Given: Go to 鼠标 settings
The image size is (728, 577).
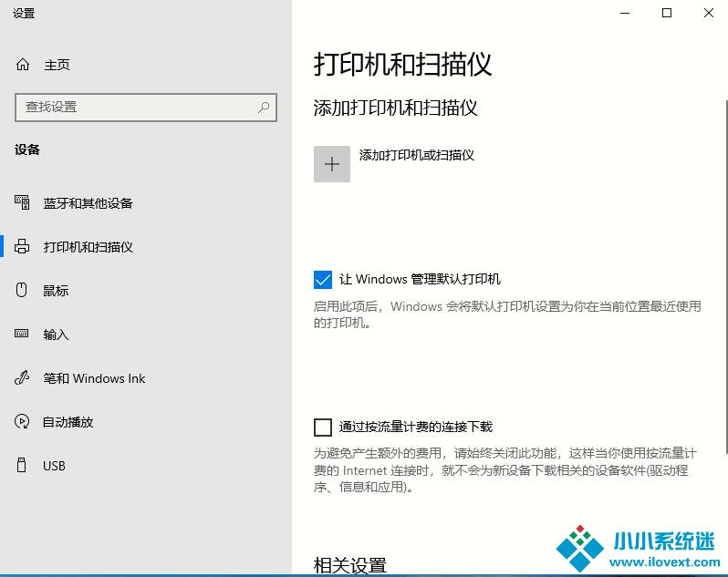Looking at the screenshot, I should (56, 291).
